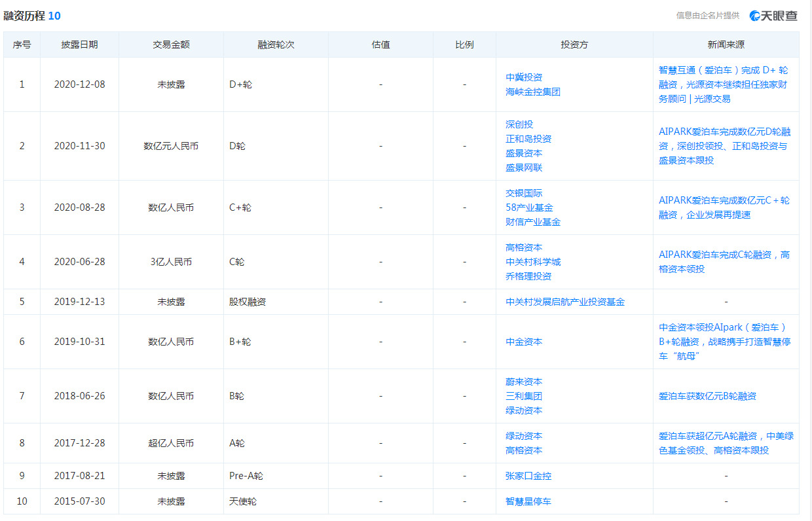Open 高榕资本 in the 2017-12-28 row
The image size is (812, 521).
tap(524, 450)
